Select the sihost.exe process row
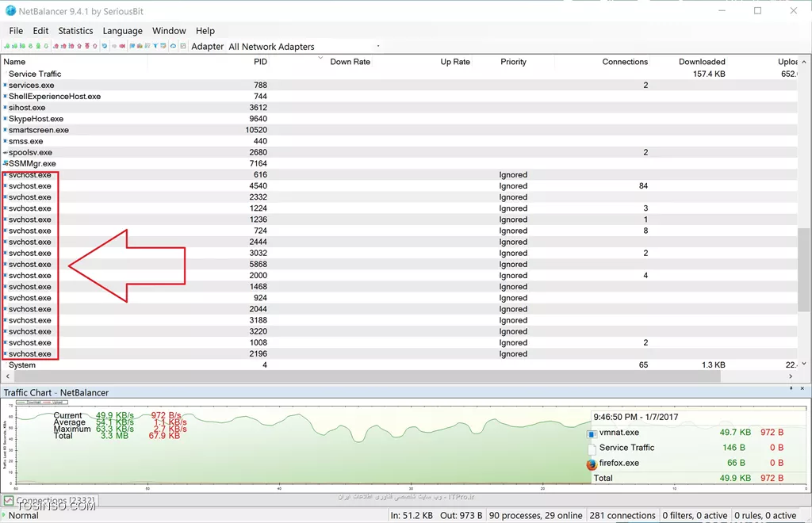The width and height of the screenshot is (812, 523). pos(399,108)
